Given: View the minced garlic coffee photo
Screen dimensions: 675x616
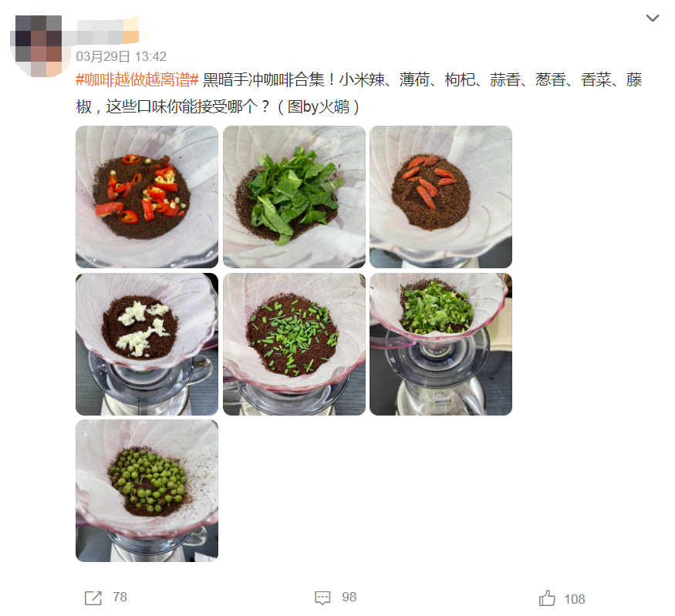Looking at the screenshot, I should tap(147, 344).
